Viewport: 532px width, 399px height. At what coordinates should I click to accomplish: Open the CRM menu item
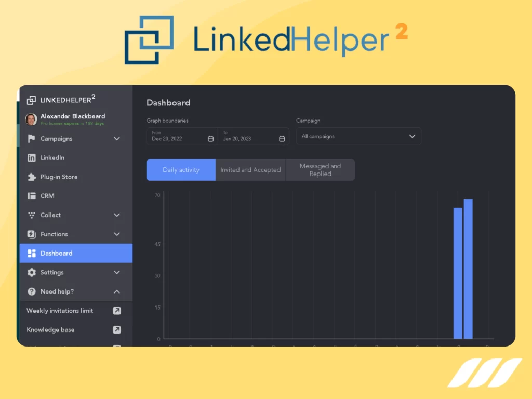click(x=76, y=196)
